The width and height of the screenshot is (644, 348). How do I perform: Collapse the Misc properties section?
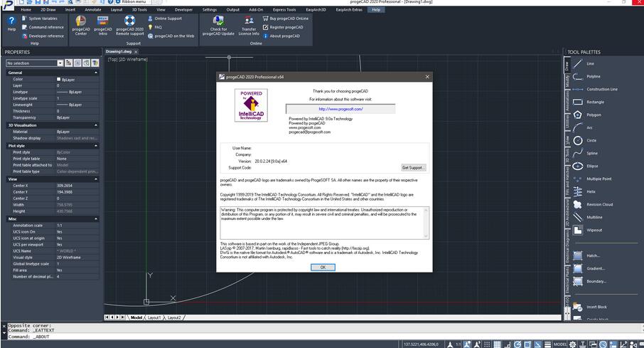point(96,219)
